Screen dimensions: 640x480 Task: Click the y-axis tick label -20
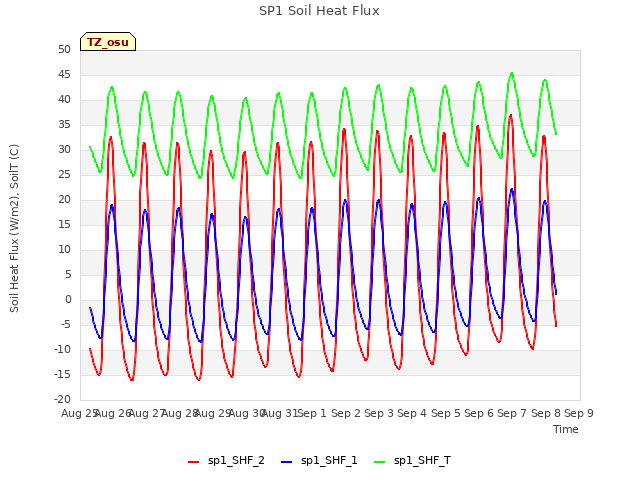tap(63, 400)
